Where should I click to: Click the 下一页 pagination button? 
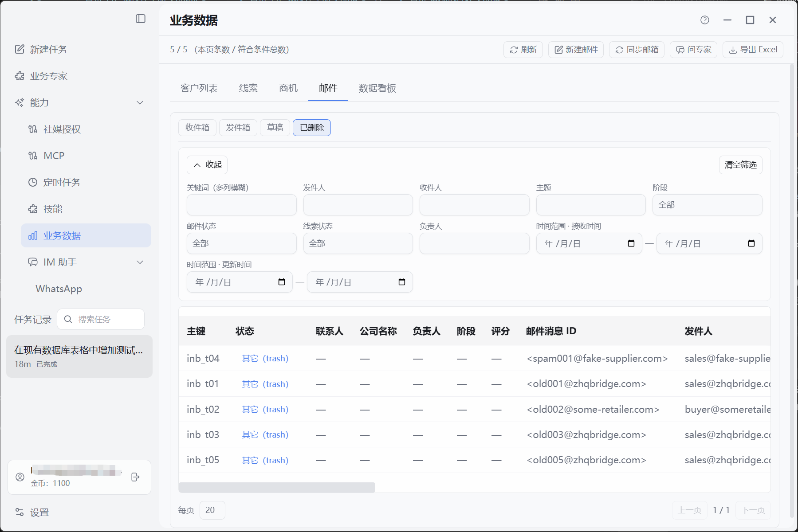pos(753,510)
